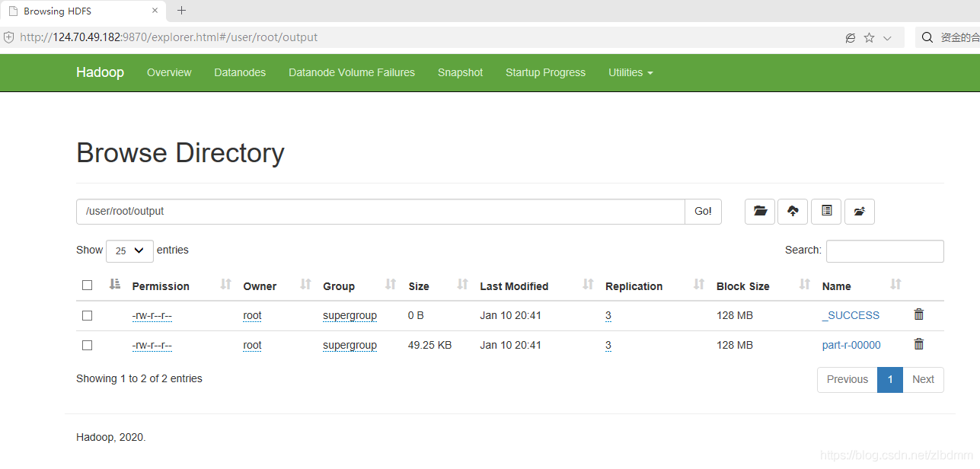Delete the _SUCCESS file using trash icon
Viewport: 980px width, 469px height.
click(x=919, y=314)
